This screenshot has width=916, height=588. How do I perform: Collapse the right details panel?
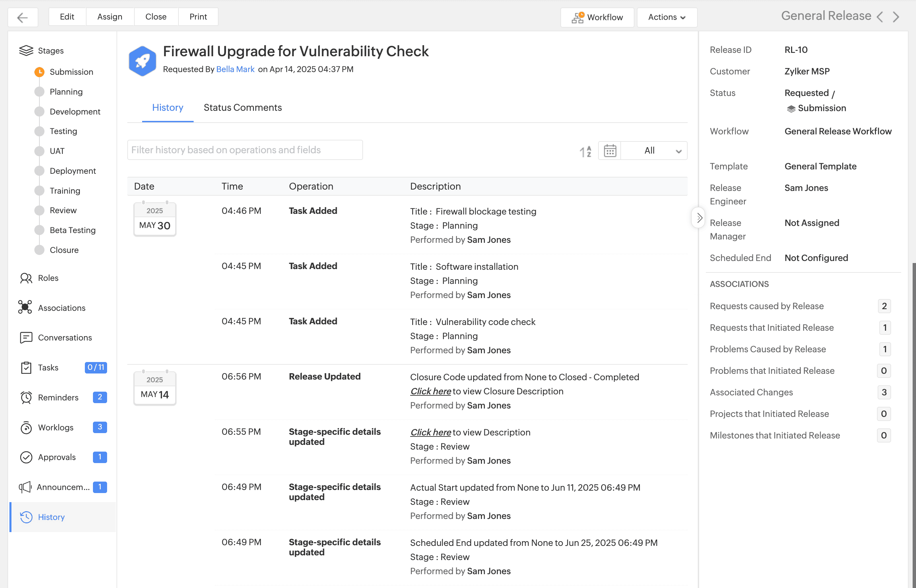pos(699,218)
